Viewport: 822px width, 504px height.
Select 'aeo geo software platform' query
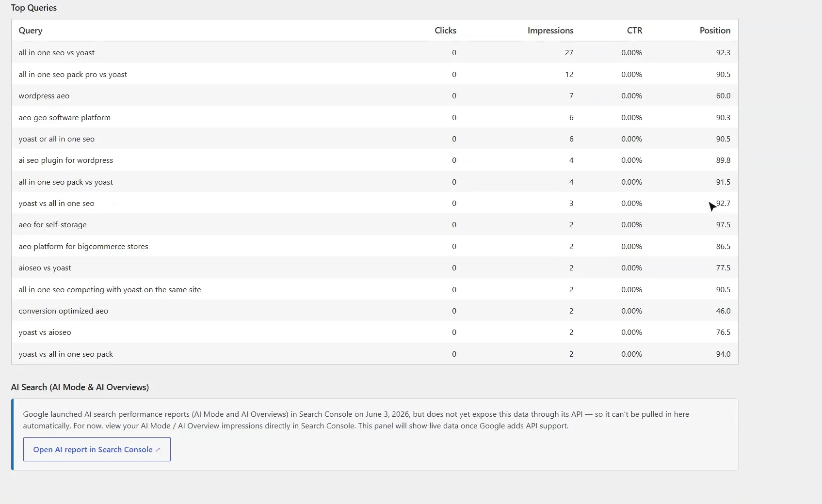tap(64, 118)
